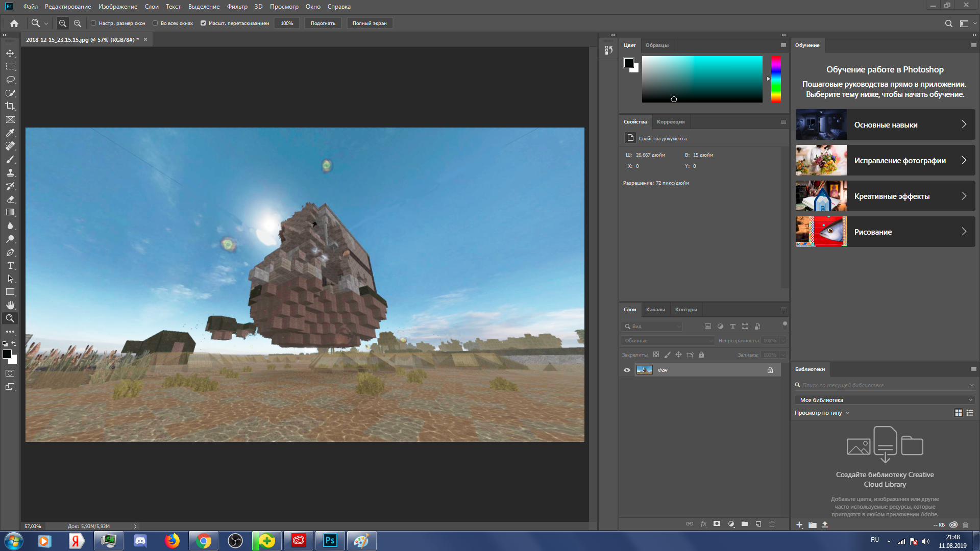This screenshot has height=551, width=980.
Task: Open the Изображение menu
Action: pyautogui.click(x=118, y=7)
